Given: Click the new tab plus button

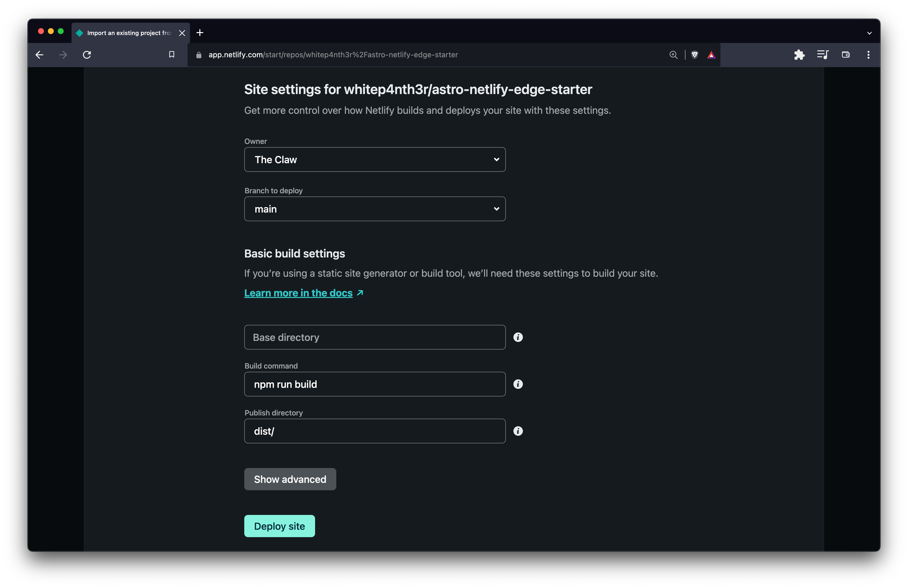Looking at the screenshot, I should click(x=198, y=32).
